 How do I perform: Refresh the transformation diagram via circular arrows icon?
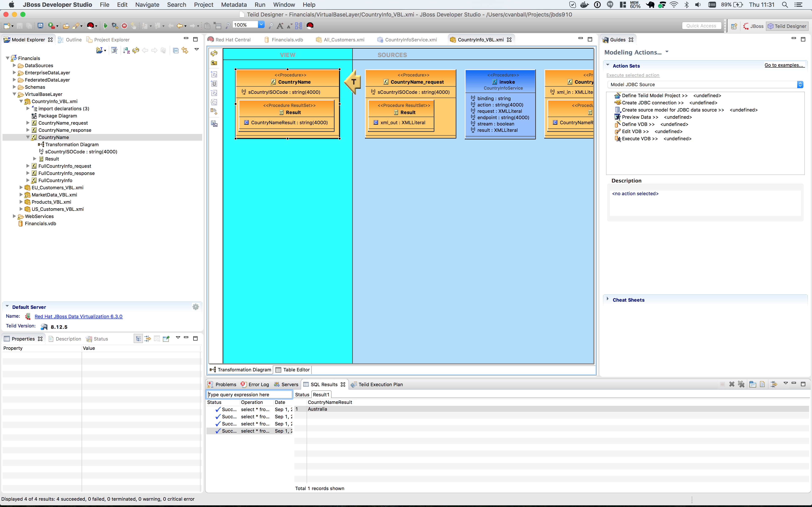(214, 53)
